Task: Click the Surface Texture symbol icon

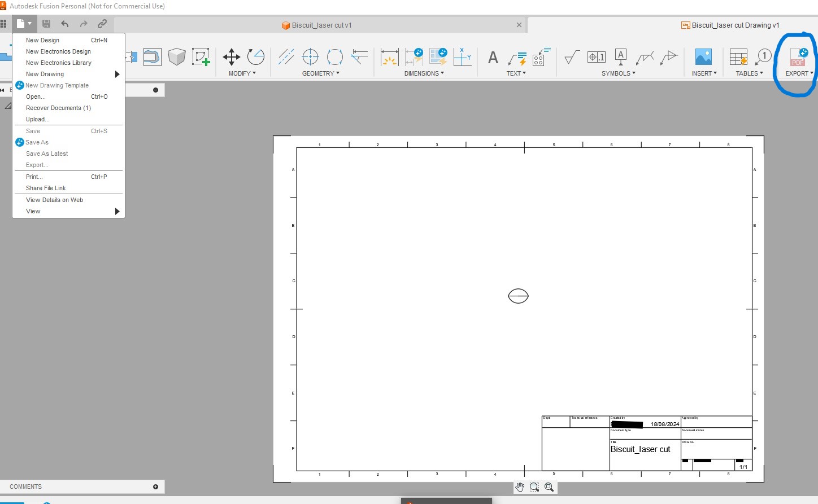Action: click(572, 56)
